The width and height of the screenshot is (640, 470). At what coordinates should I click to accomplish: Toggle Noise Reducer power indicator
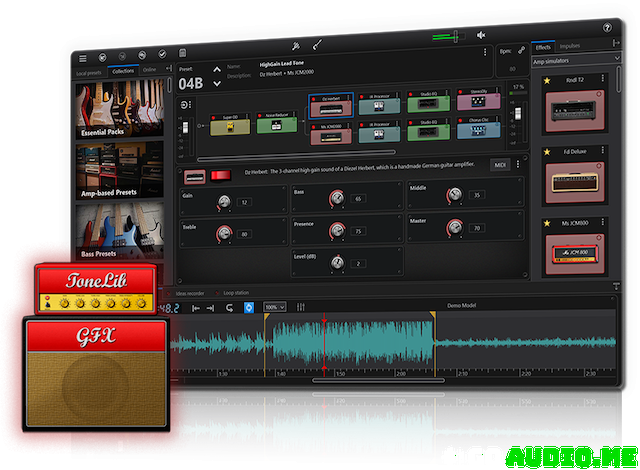[260, 116]
